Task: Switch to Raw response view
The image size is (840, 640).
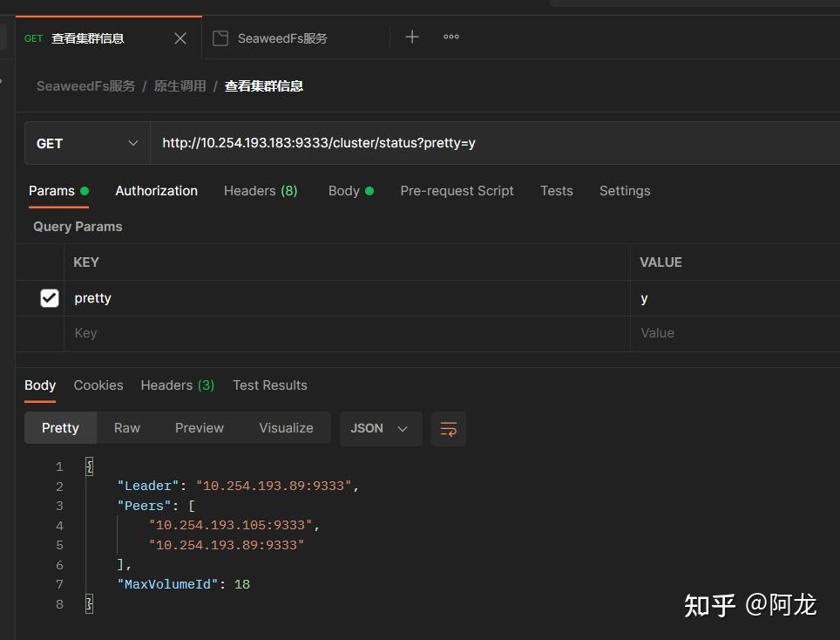Action: tap(126, 427)
